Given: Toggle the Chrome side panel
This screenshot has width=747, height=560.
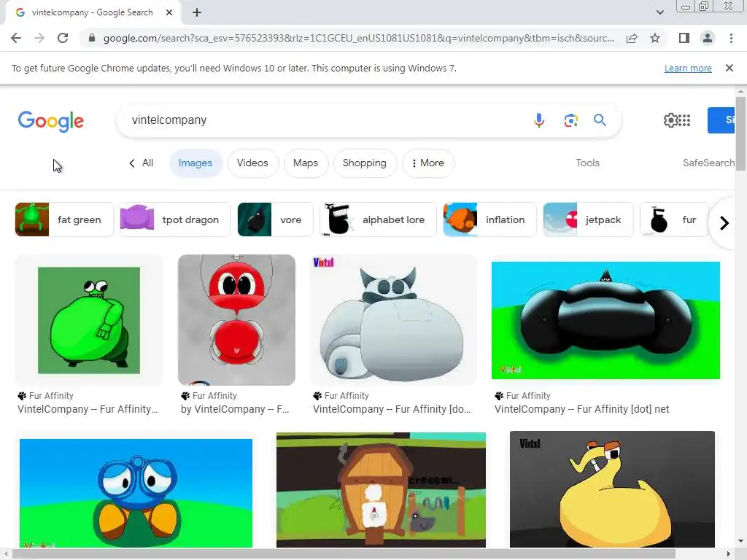Looking at the screenshot, I should (x=684, y=38).
